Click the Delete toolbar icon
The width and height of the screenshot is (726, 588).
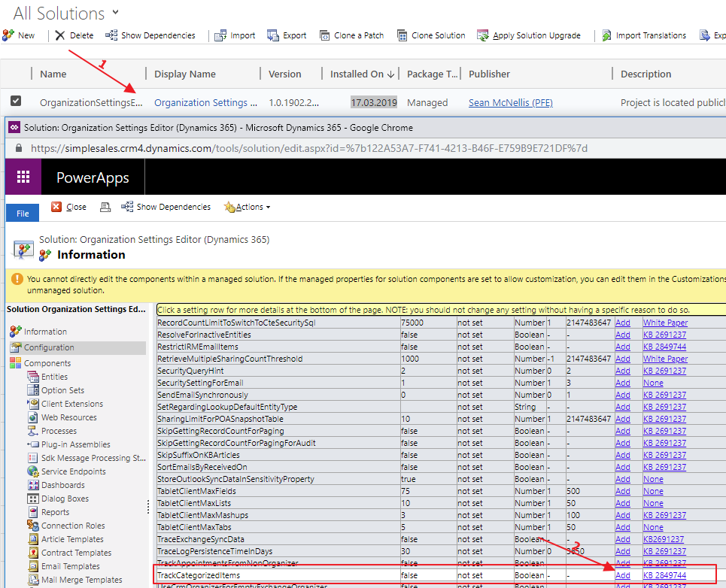[x=60, y=35]
